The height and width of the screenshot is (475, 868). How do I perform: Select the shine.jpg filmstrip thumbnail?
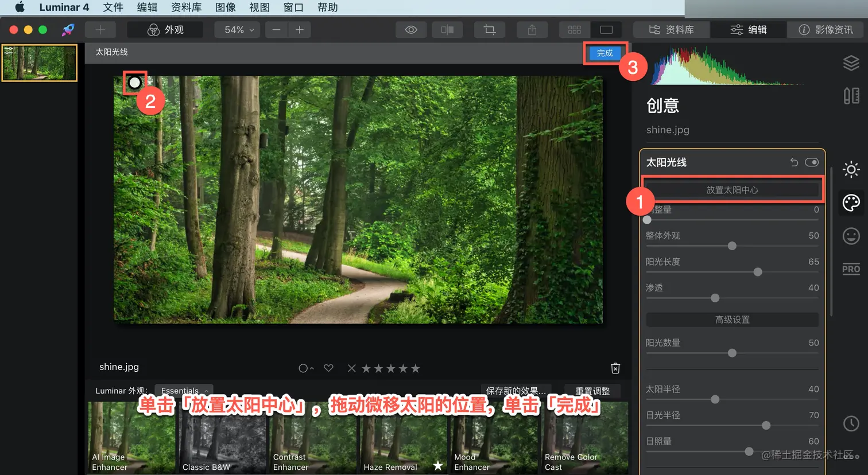[x=40, y=63]
